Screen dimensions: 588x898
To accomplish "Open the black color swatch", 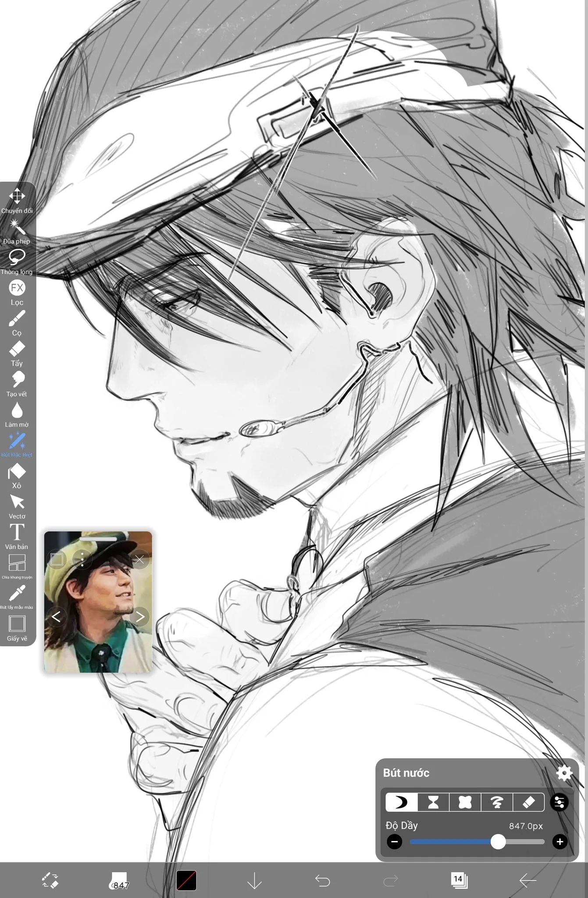I will 186,880.
